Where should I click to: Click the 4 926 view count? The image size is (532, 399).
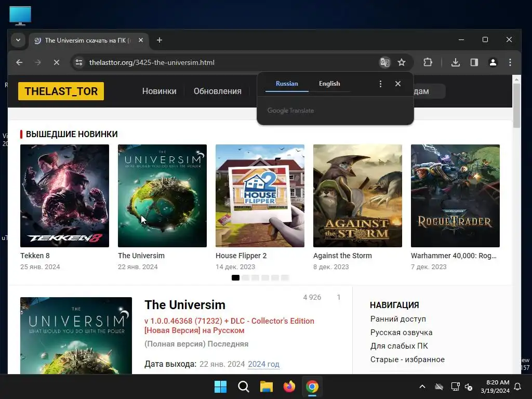click(312, 298)
